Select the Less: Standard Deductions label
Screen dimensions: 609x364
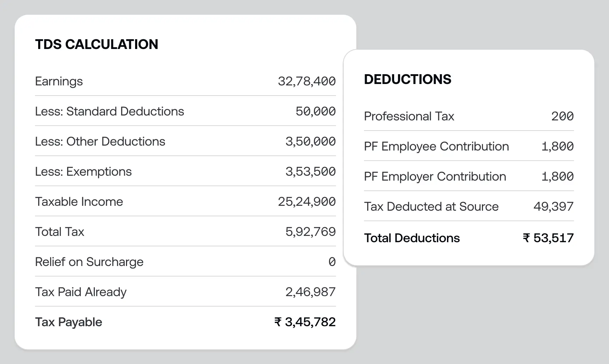109,111
